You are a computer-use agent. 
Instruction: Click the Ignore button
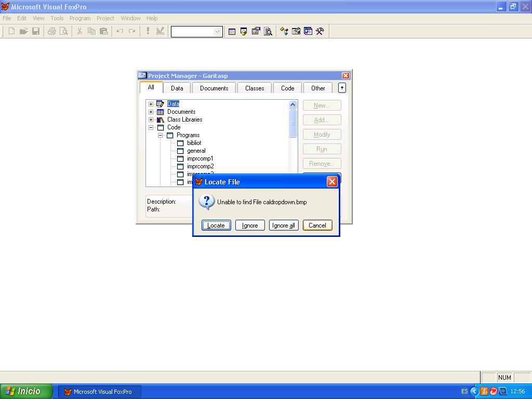pos(250,225)
